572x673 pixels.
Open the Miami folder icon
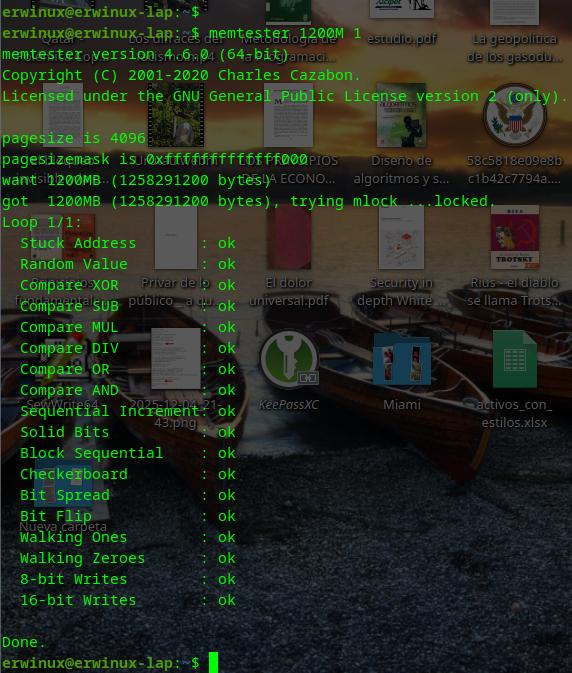click(x=402, y=360)
